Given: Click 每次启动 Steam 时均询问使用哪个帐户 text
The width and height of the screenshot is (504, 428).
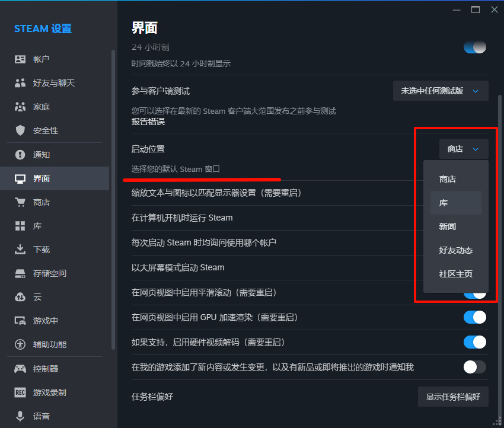Looking at the screenshot, I should (204, 242).
